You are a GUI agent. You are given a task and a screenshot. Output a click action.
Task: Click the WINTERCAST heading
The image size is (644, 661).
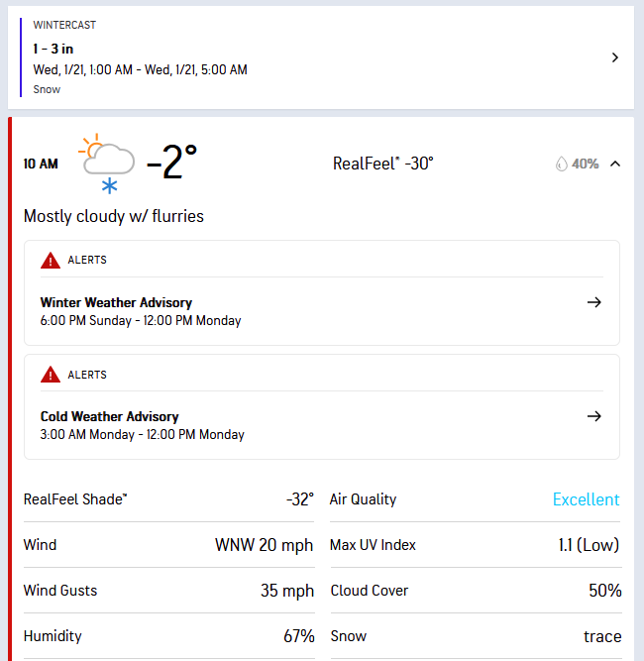point(64,24)
